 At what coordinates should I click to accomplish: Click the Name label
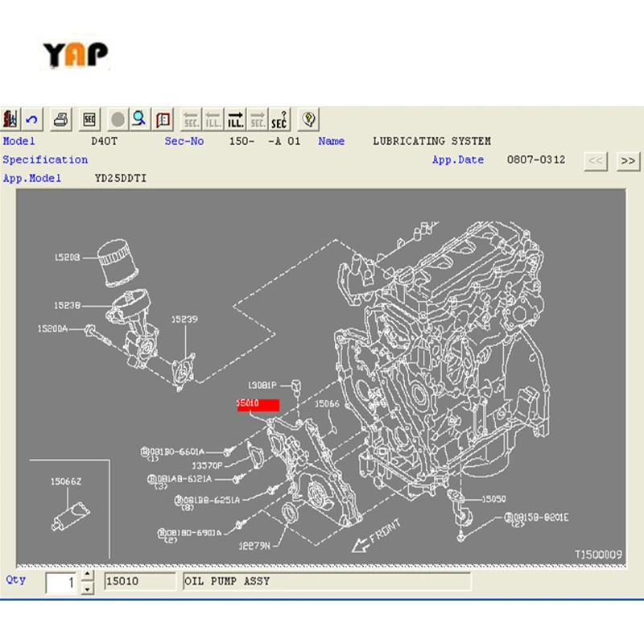(331, 142)
